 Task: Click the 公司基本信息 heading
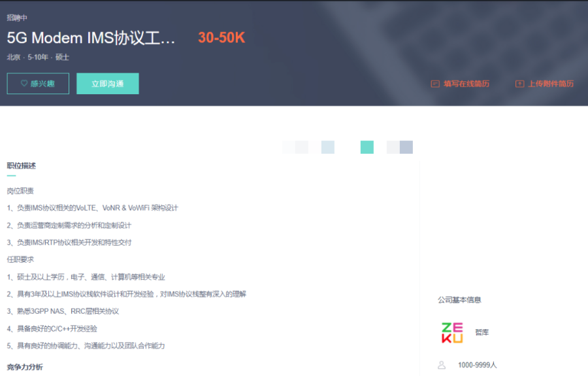point(459,300)
